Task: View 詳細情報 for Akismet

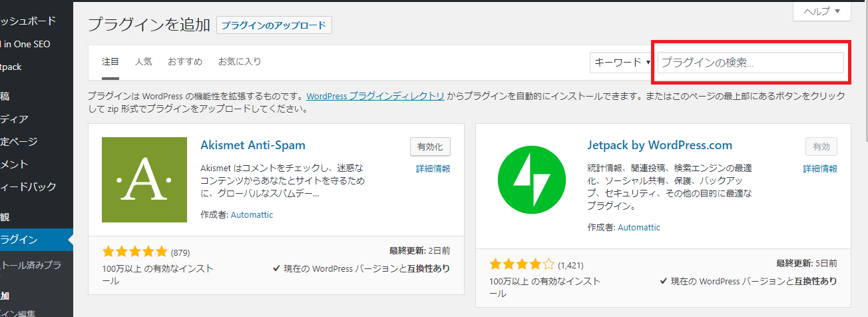Action: click(x=433, y=168)
